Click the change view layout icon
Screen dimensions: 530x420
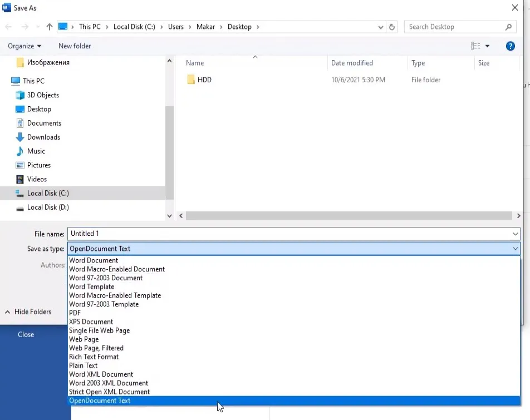click(x=475, y=46)
